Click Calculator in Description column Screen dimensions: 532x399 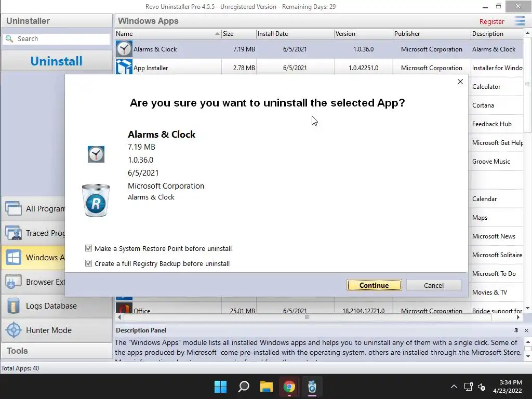pos(486,87)
